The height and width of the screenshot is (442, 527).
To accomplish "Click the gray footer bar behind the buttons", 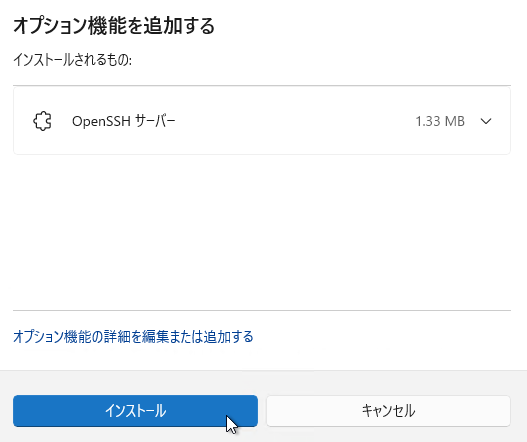I will (x=262, y=383).
